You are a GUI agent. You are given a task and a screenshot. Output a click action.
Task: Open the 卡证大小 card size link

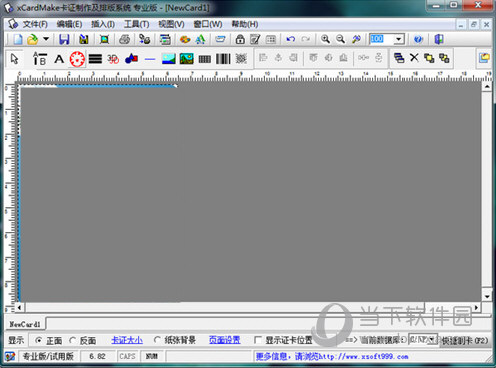[127, 340]
